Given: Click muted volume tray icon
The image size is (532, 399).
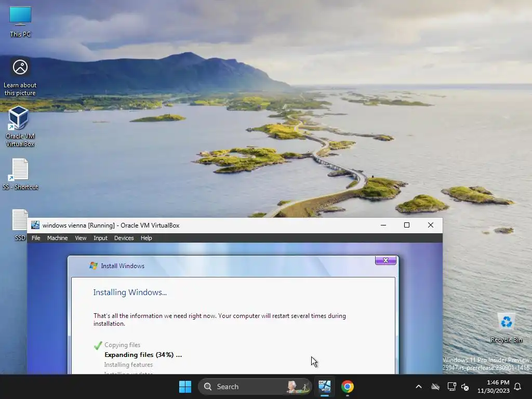Looking at the screenshot, I should point(465,387).
